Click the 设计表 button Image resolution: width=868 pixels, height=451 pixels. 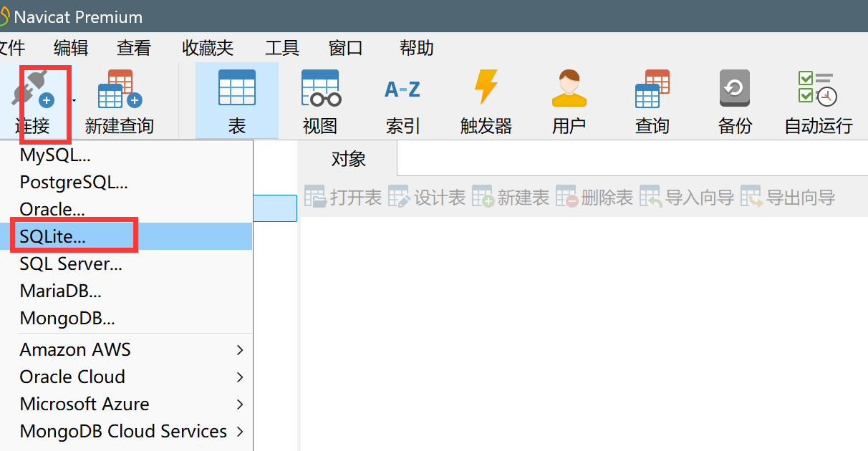click(x=427, y=197)
